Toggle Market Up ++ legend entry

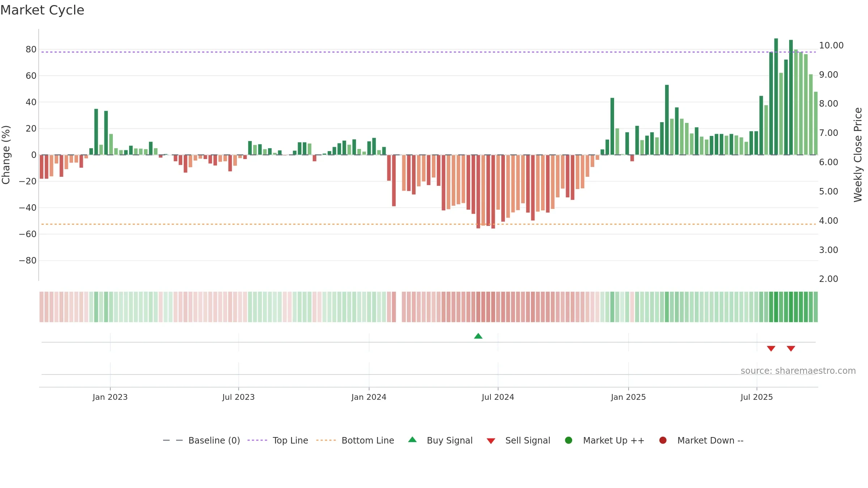[605, 440]
